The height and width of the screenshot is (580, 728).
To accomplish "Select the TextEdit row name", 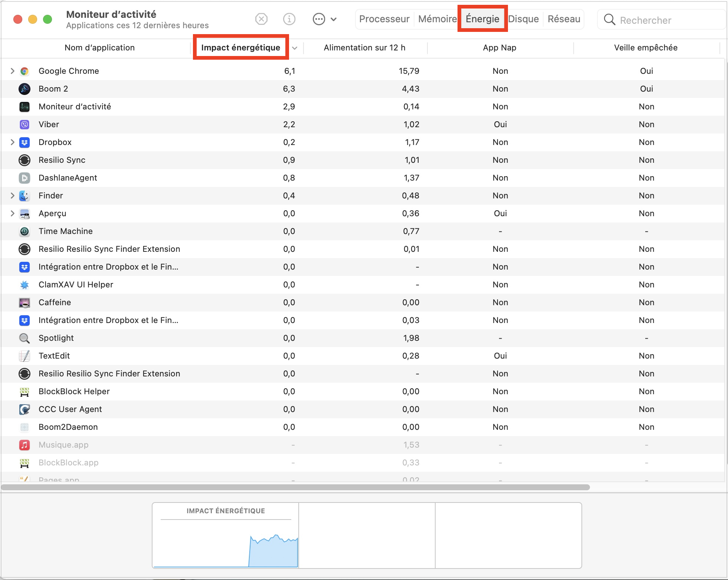I will [x=54, y=356].
